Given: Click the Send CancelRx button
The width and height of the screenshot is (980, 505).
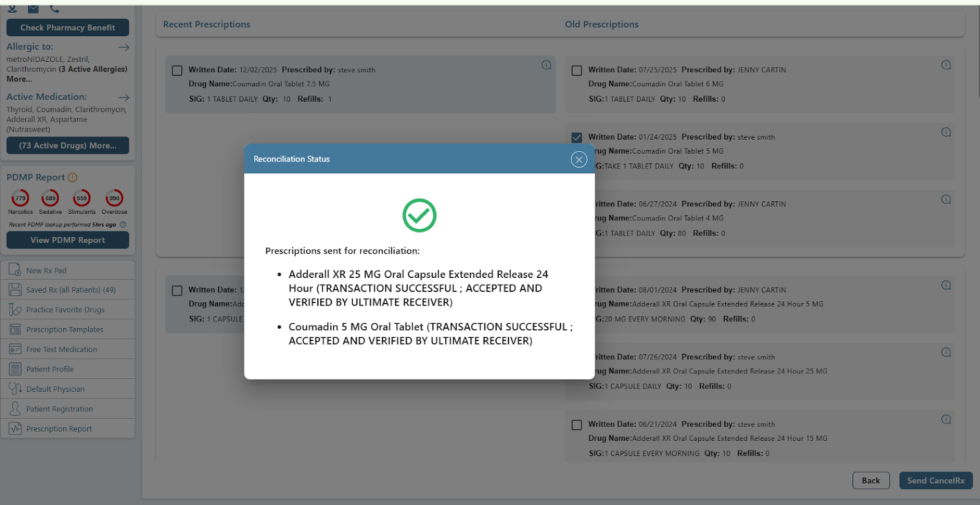Looking at the screenshot, I should [935, 481].
